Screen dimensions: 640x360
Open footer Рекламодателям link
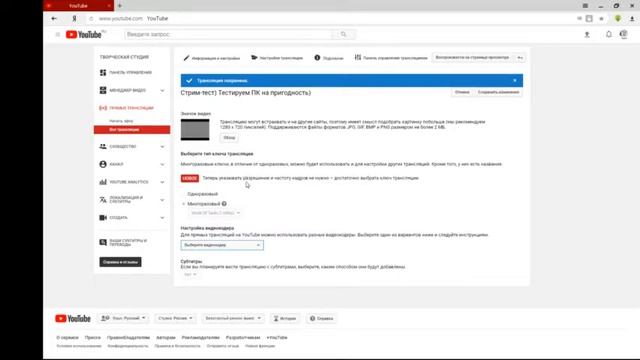pyautogui.click(x=200, y=338)
